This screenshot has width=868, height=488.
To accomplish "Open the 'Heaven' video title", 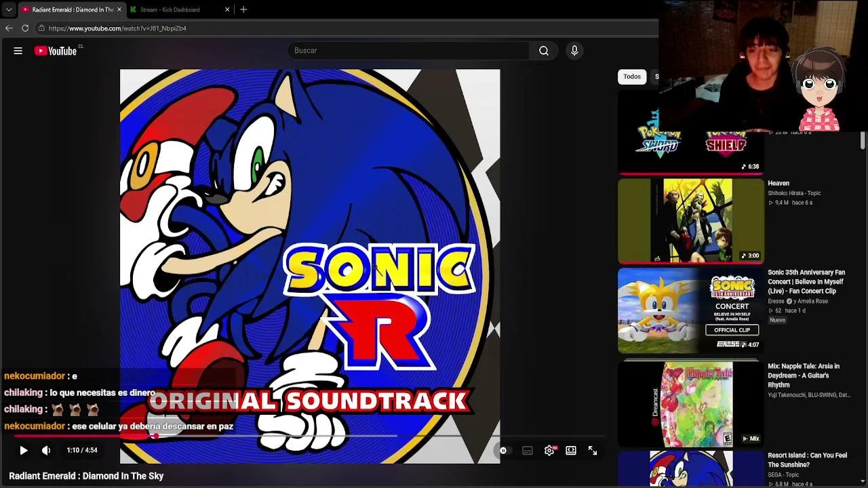I will (x=778, y=183).
